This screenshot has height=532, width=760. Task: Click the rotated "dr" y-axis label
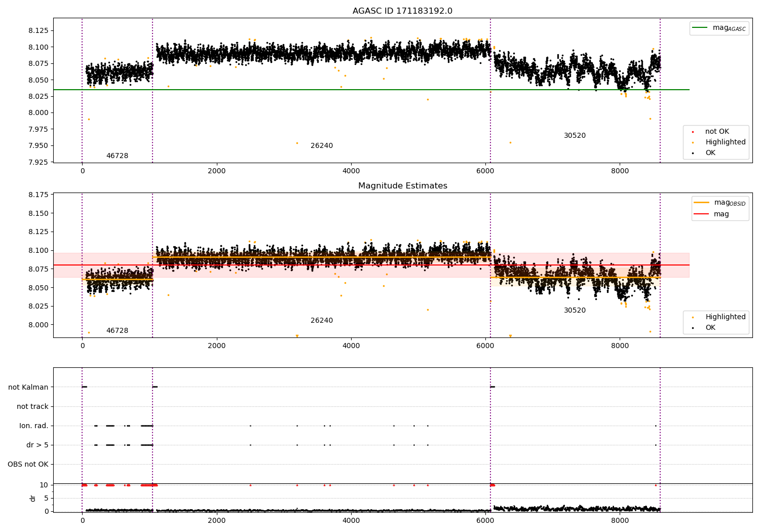33,498
